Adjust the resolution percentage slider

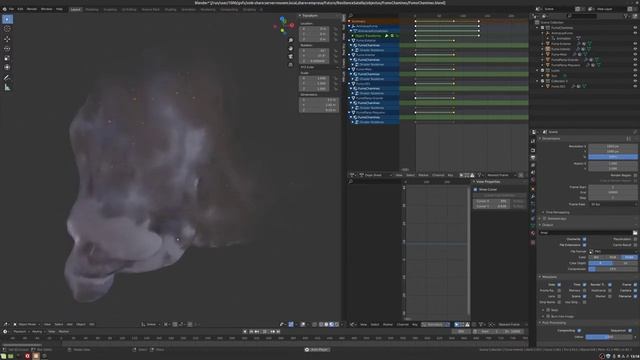pos(613,157)
